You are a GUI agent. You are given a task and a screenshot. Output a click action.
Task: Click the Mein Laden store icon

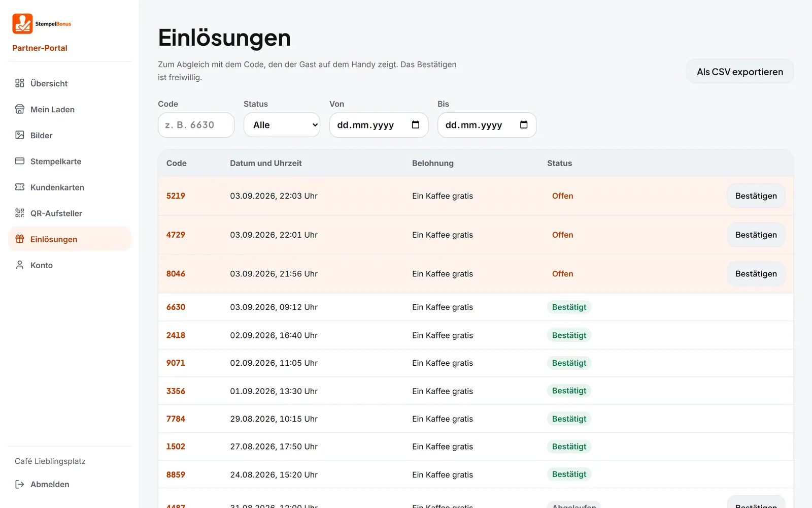click(x=20, y=109)
